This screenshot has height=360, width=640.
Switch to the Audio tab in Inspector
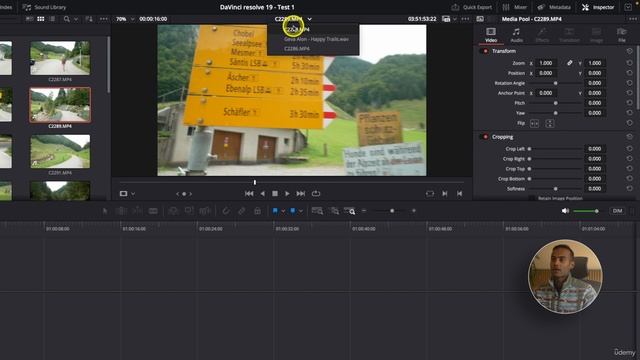coord(516,35)
